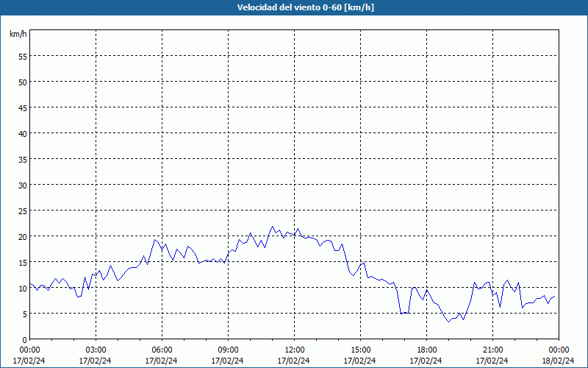Click the '50' y-axis label
Screen dimensions: 588x368
23,82
